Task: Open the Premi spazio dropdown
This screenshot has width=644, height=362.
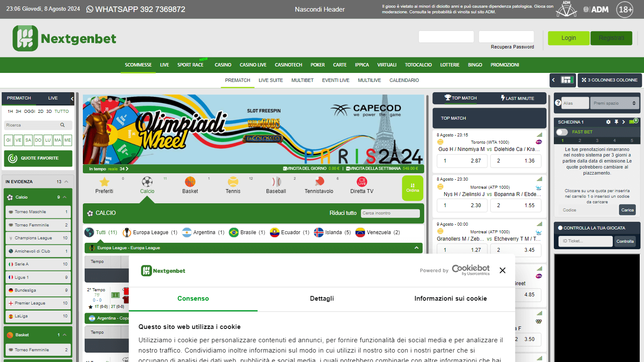Action: tap(615, 103)
